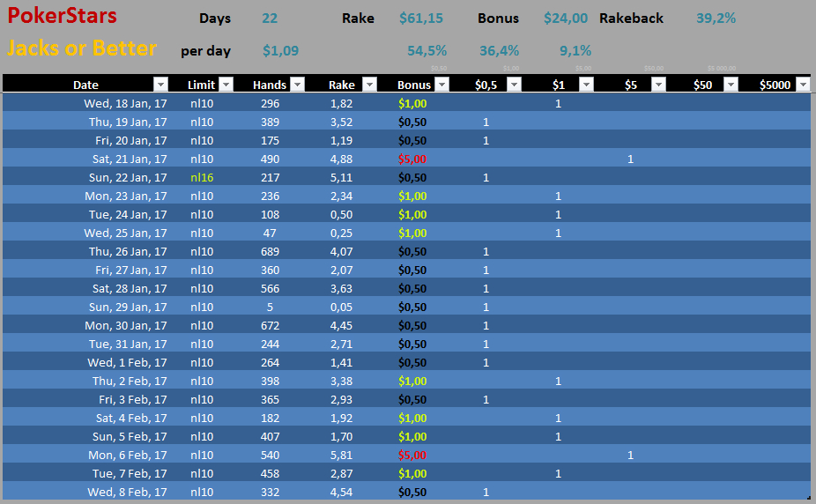
Task: Select the Rakeback label cell
Action: 631,19
